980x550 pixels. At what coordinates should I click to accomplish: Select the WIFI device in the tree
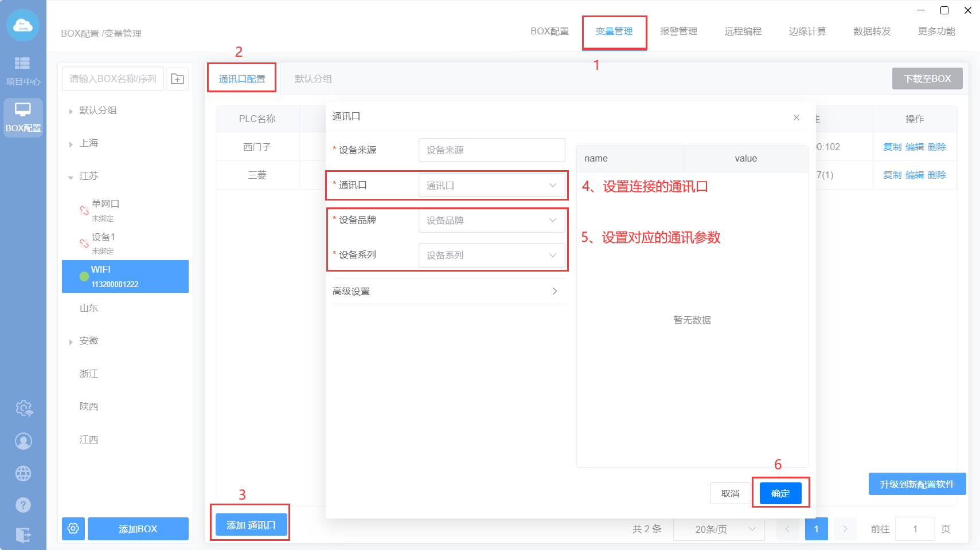[125, 276]
